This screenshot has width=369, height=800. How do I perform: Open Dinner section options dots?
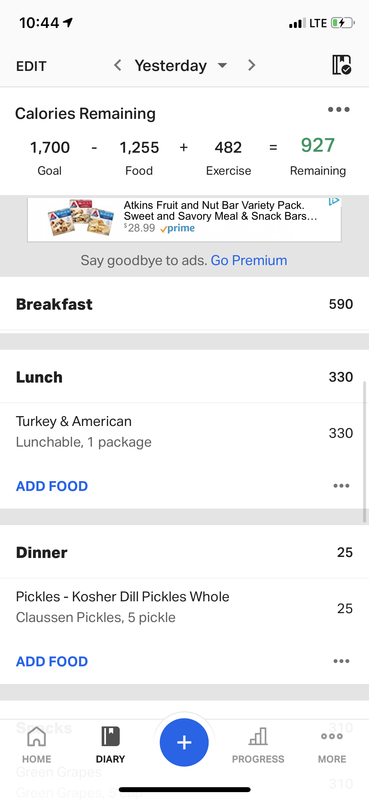(341, 661)
